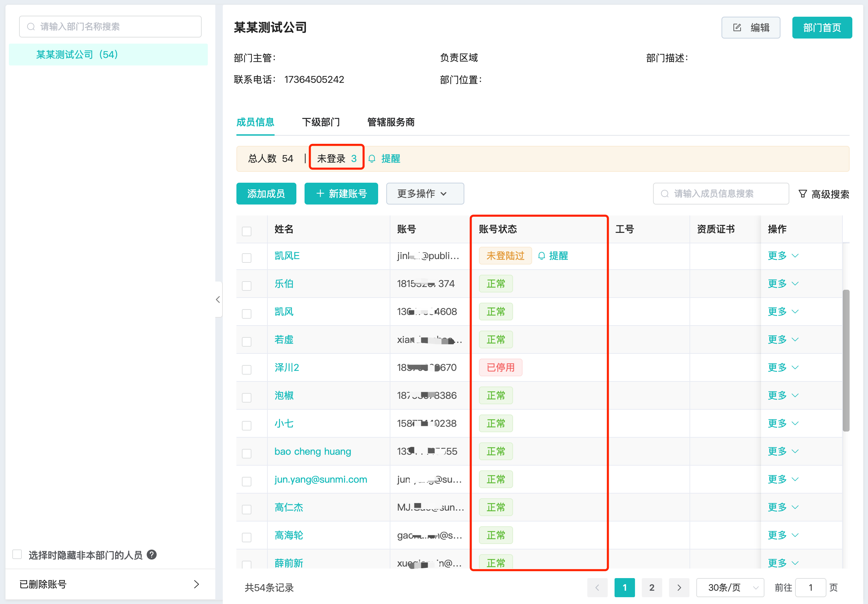Check the box for 乐伯
Screen dimensions: 868x604
point(247,286)
